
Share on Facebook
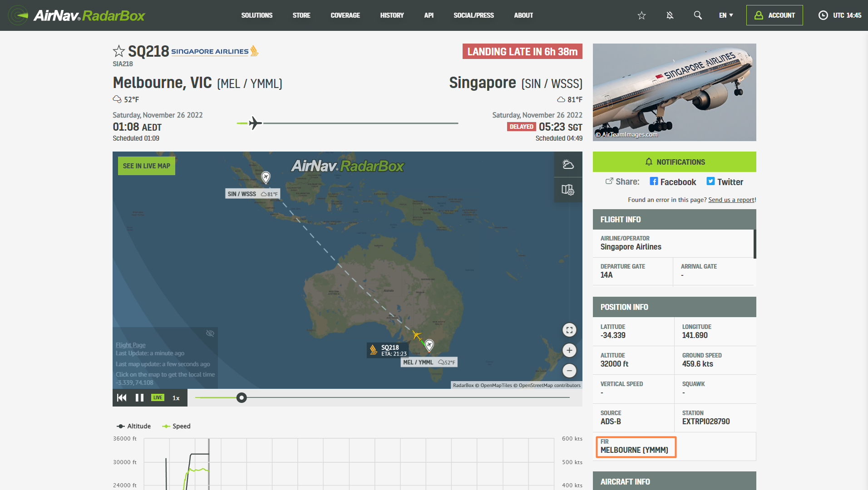[673, 182]
